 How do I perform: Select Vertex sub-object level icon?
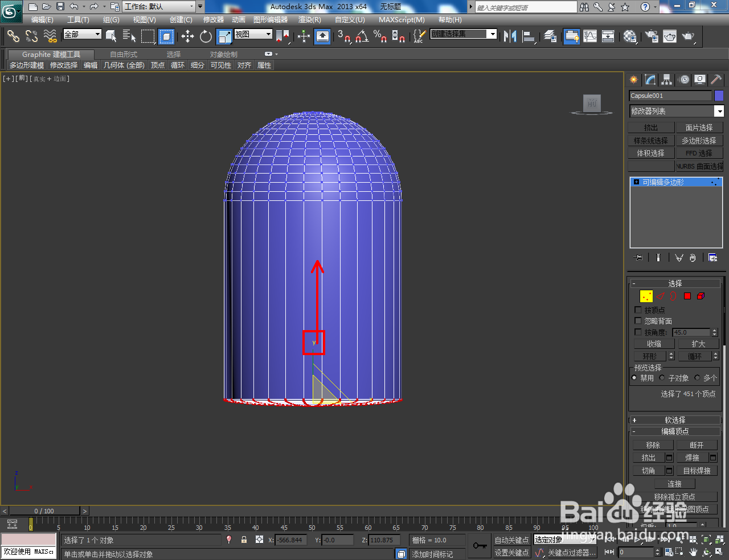(x=646, y=296)
